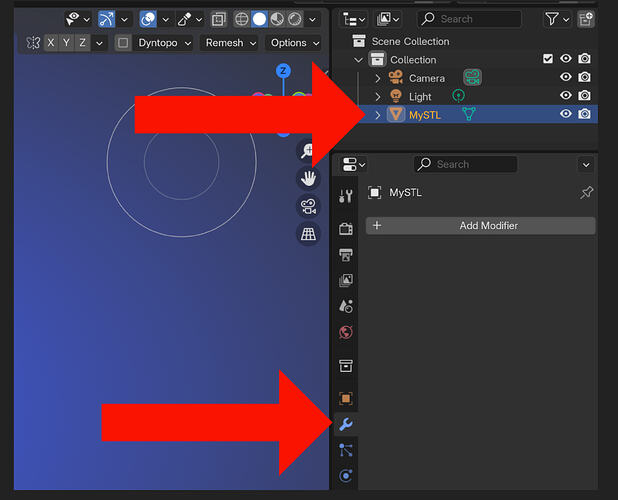Open the Dyntopo settings popover
618x500 pixels.
(164, 43)
